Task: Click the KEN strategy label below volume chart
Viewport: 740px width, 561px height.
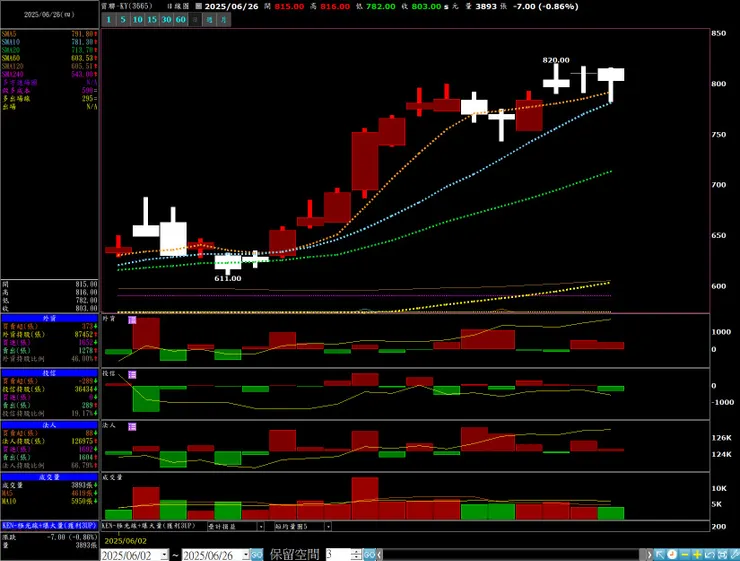Action: [x=149, y=526]
